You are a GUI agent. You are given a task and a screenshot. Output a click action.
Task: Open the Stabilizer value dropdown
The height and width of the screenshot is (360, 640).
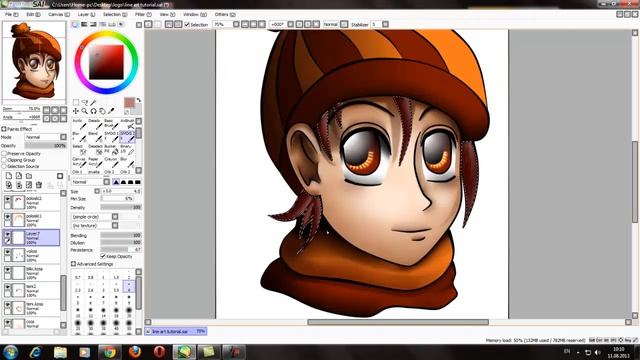pyautogui.click(x=385, y=24)
